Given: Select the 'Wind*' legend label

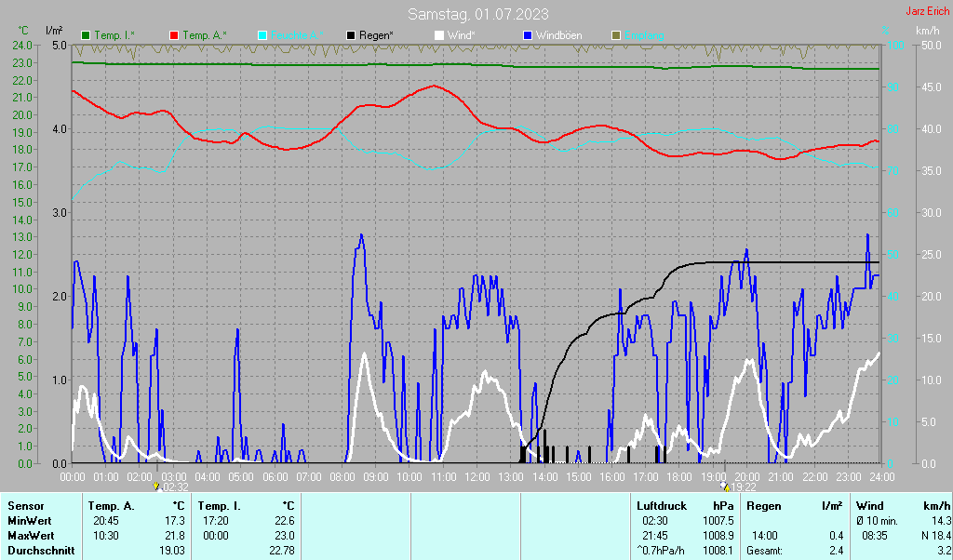Looking at the screenshot, I should click(461, 36).
